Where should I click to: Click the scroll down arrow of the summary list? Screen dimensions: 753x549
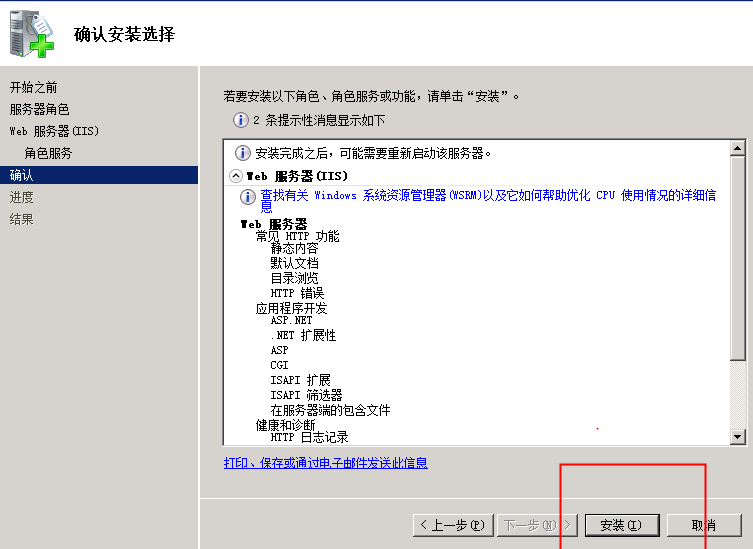pyautogui.click(x=738, y=437)
